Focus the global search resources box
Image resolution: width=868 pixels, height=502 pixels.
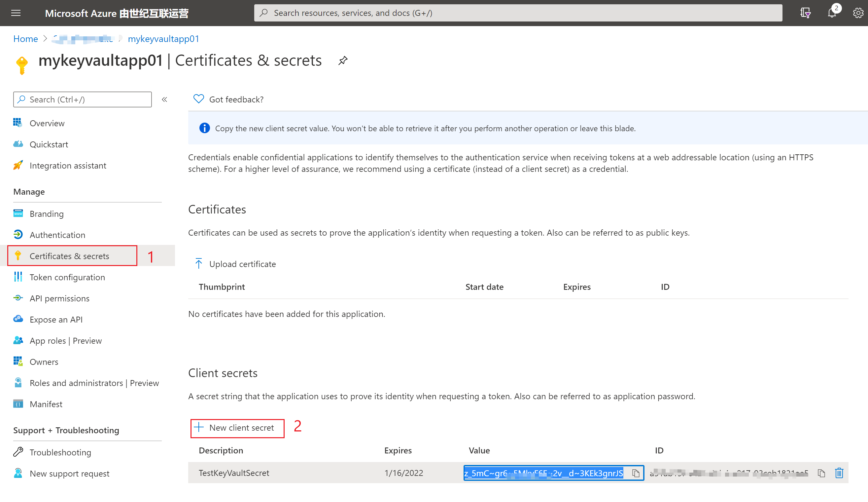[518, 13]
